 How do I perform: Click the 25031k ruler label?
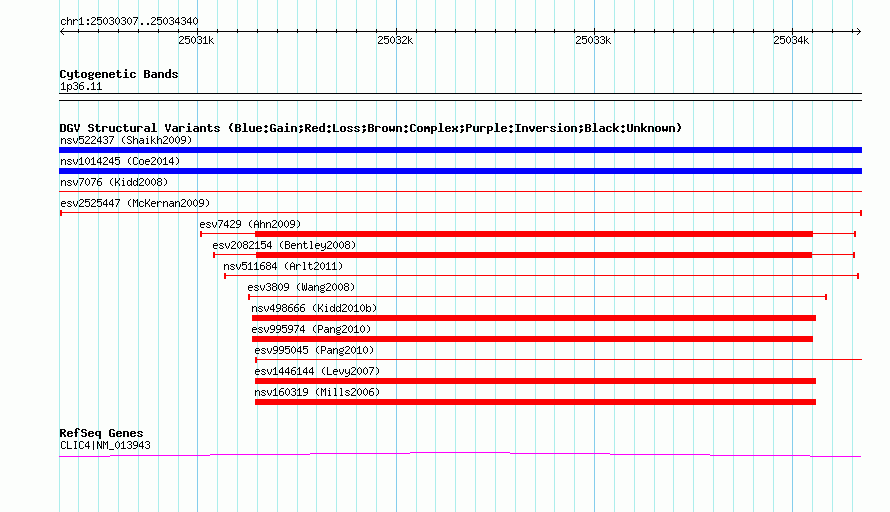pyautogui.click(x=196, y=40)
